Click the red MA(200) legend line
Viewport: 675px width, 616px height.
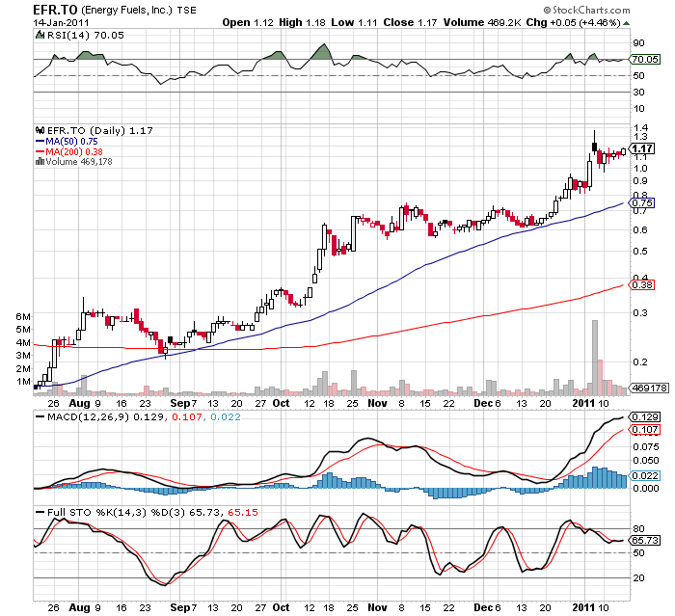39,151
